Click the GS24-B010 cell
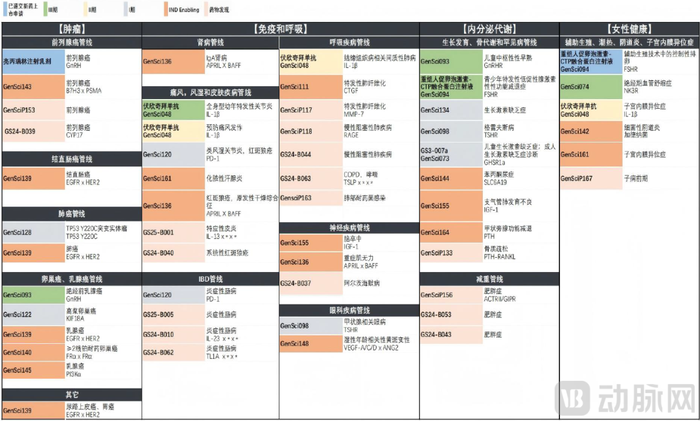This screenshot has width=700, height=421. click(x=174, y=334)
